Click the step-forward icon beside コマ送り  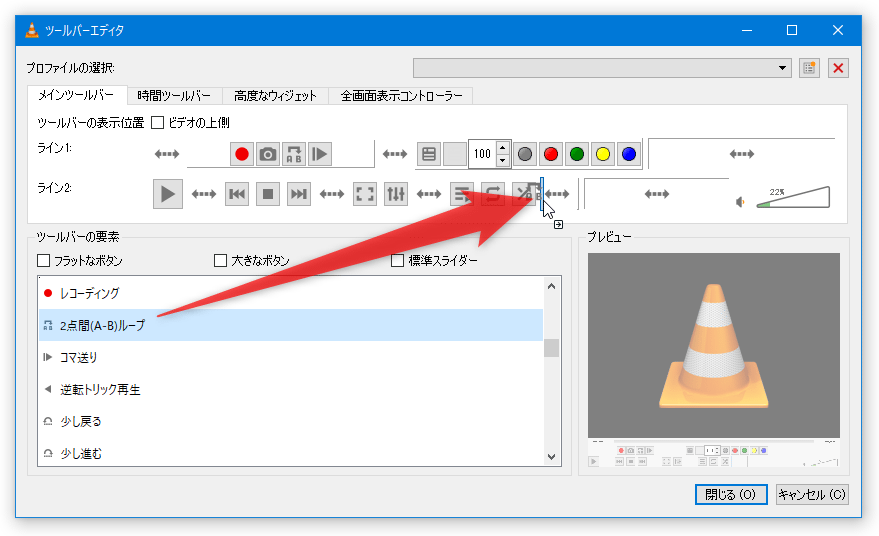coord(48,357)
